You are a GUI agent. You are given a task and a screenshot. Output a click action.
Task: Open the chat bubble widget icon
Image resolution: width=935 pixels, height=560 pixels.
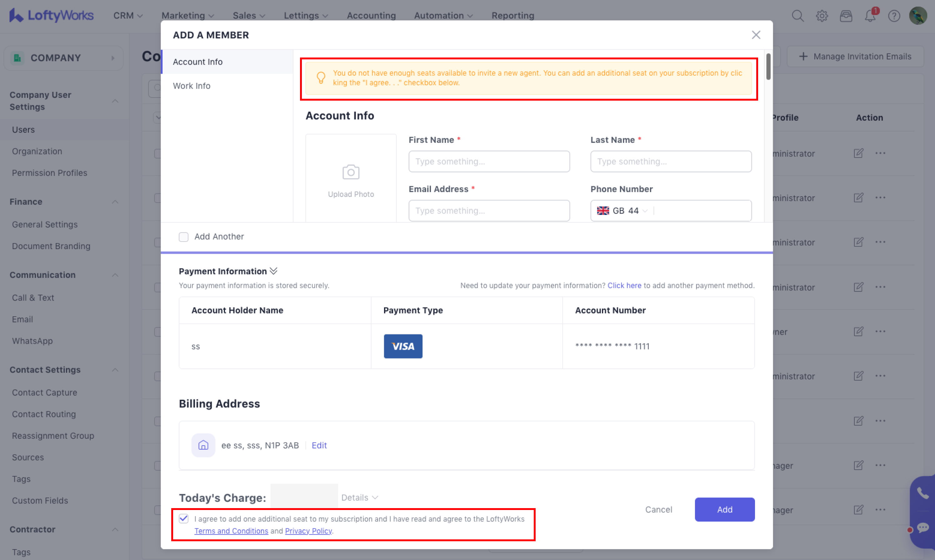[x=922, y=527]
